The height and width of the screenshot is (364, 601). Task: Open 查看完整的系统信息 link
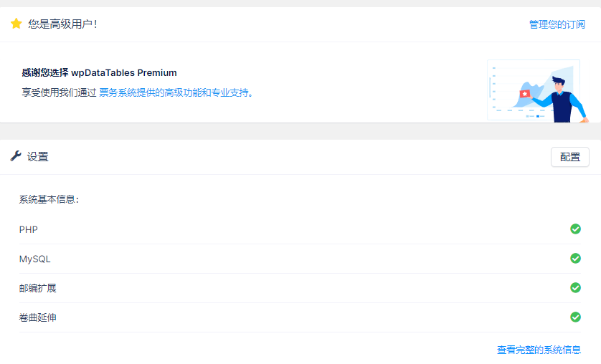pyautogui.click(x=539, y=350)
